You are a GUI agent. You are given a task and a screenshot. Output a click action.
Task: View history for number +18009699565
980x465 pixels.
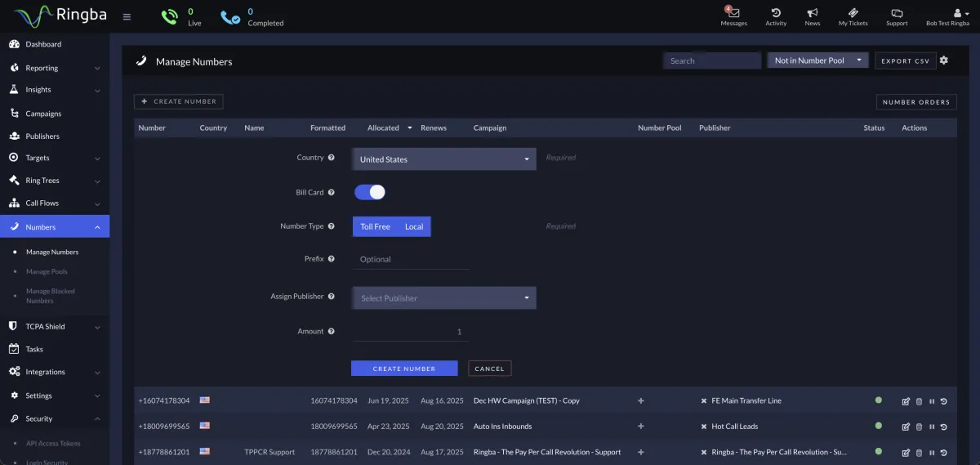coord(944,427)
